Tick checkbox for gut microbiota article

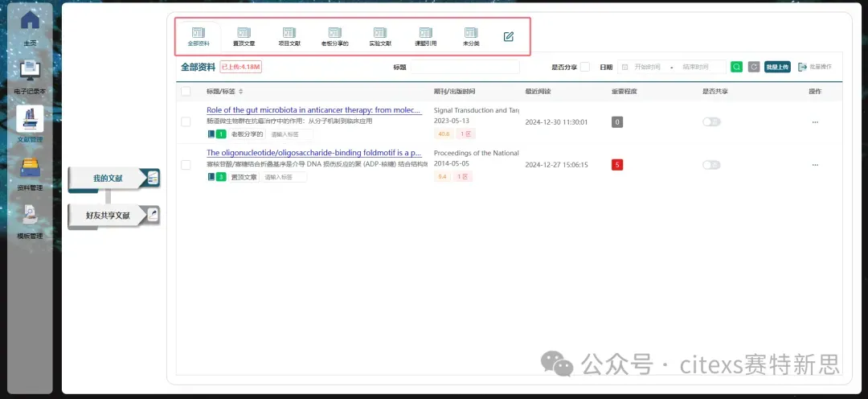pos(186,122)
